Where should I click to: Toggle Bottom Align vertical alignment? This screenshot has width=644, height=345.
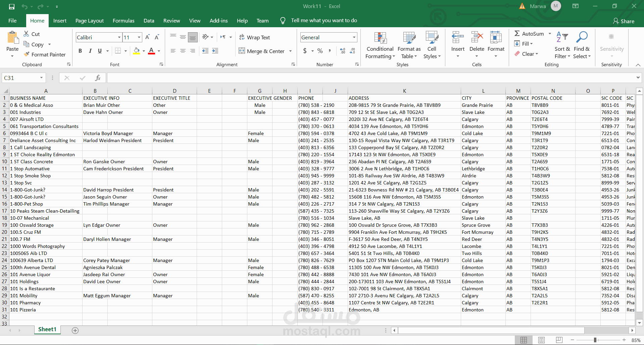(193, 37)
